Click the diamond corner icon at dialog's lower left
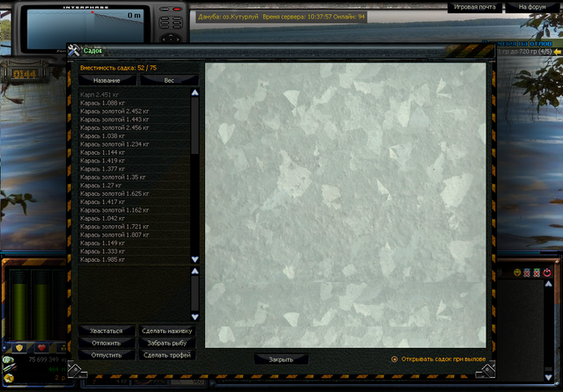 point(77,371)
